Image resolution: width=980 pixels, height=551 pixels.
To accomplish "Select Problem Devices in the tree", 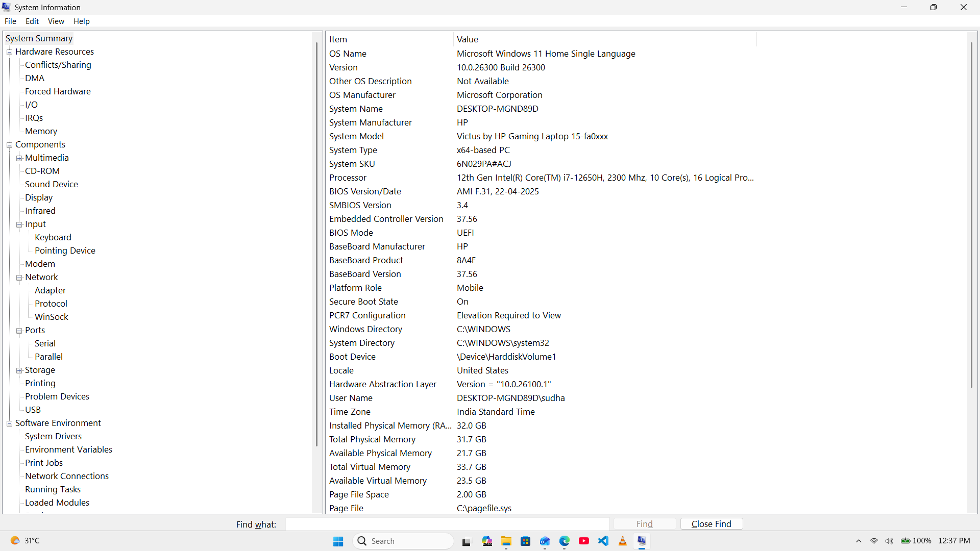I will 57,396.
